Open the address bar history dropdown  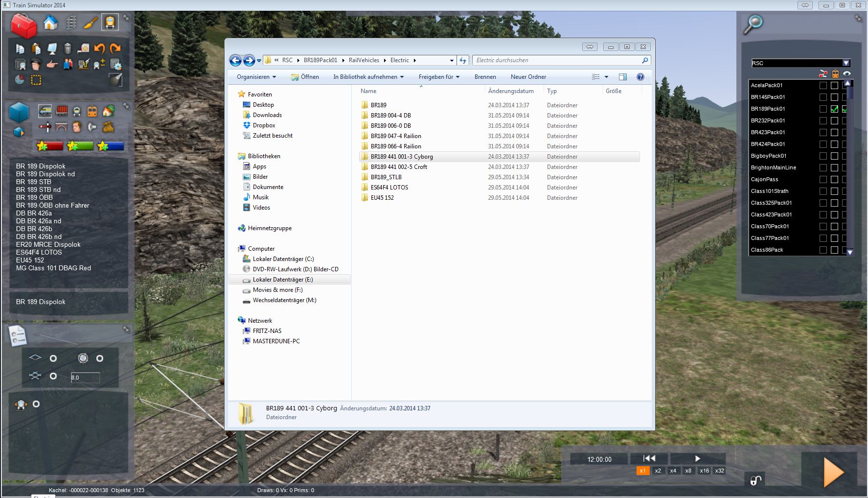(452, 60)
